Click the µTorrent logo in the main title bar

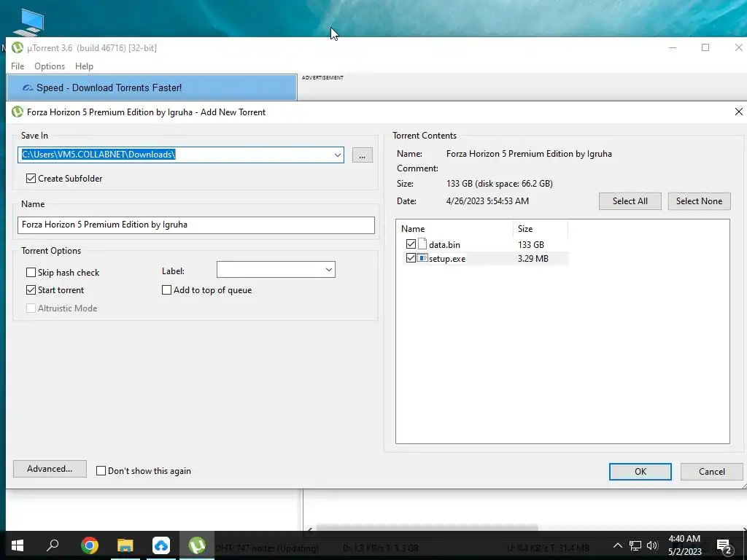[x=18, y=47]
